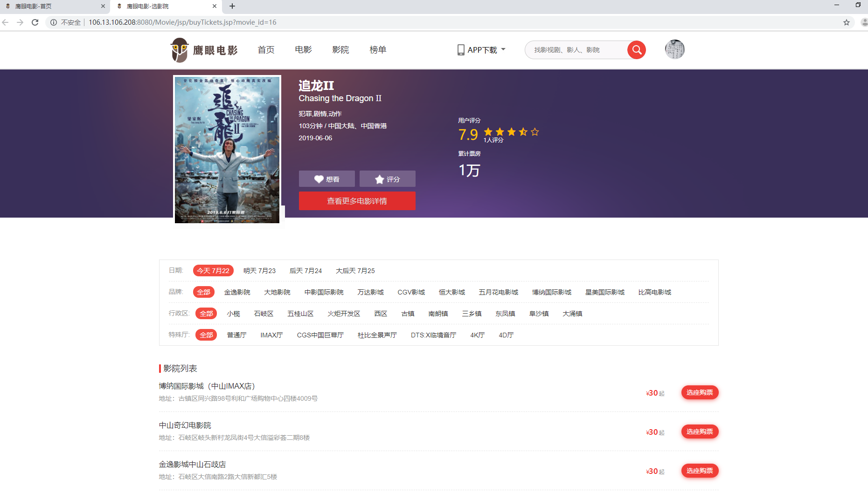The width and height of the screenshot is (868, 493).
Task: Click the magnifier search icon
Action: click(x=636, y=49)
